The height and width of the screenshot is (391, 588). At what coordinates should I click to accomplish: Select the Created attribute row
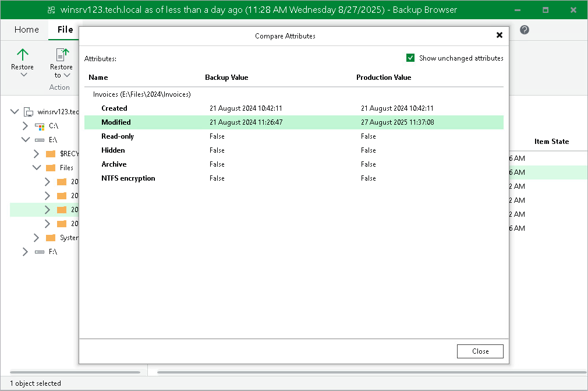(x=293, y=108)
